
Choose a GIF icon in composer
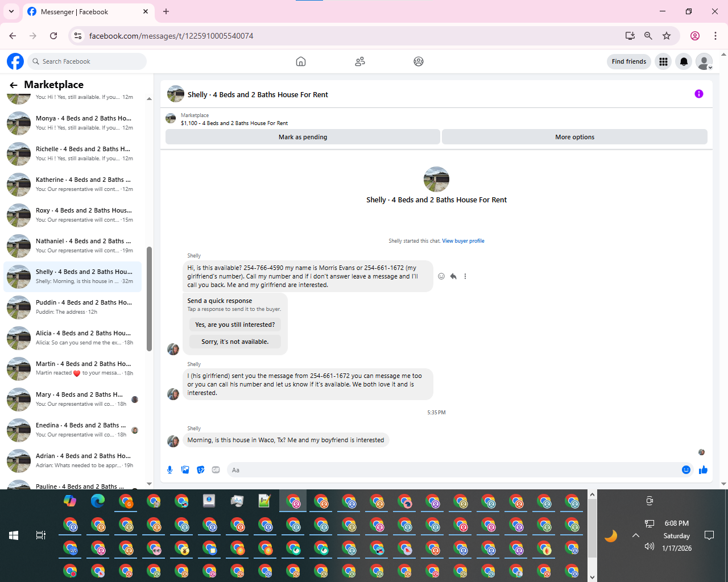click(216, 469)
